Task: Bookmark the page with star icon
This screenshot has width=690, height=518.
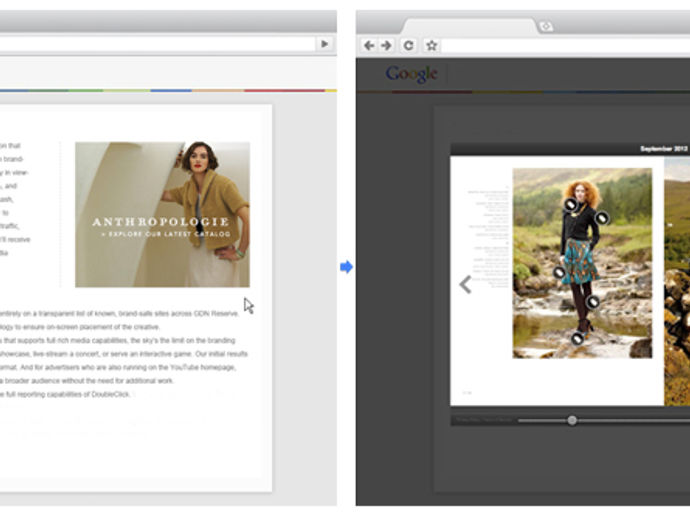Action: 432,45
